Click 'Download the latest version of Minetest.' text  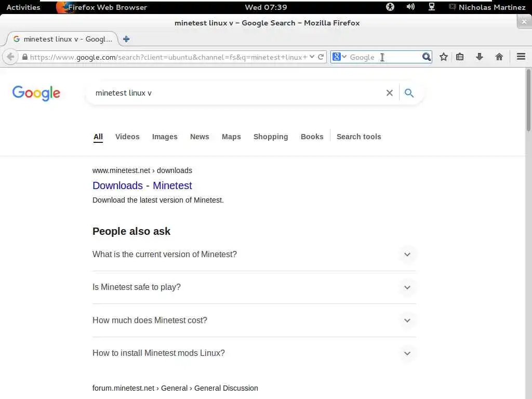(158, 200)
